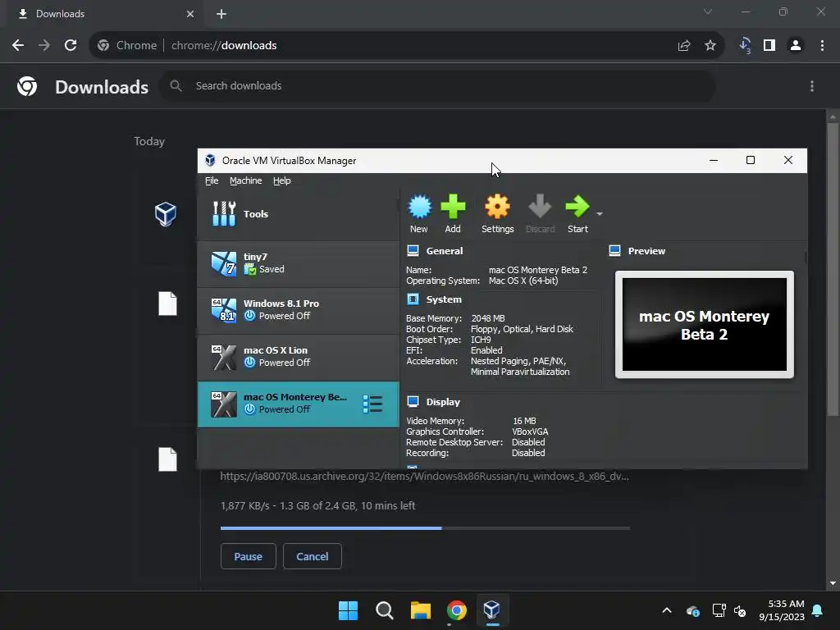Viewport: 840px width, 630px height.
Task: Click the archive.org download URL link
Action: coord(424,477)
